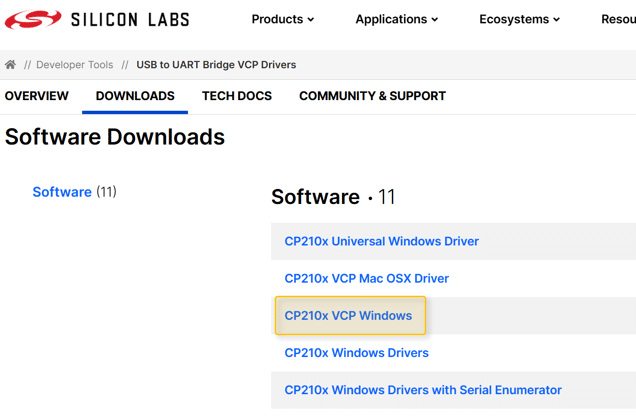
Task: Open the Community & Support tab
Action: coord(372,96)
